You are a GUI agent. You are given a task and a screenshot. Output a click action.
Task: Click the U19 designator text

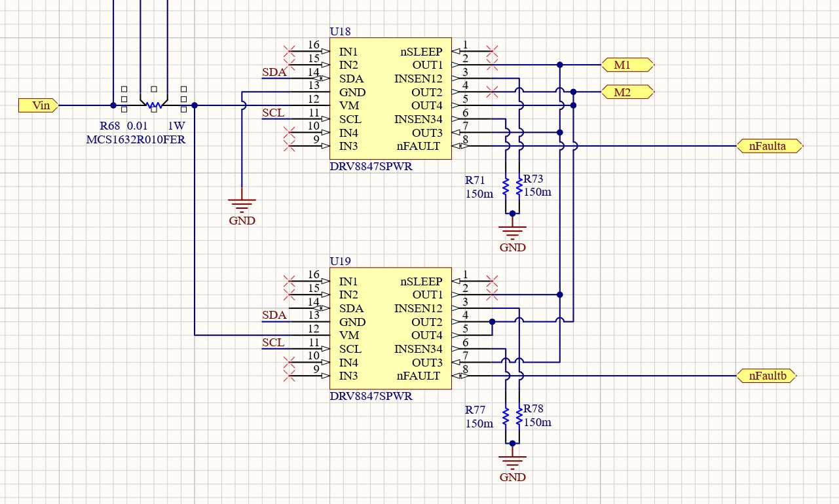coord(340,261)
